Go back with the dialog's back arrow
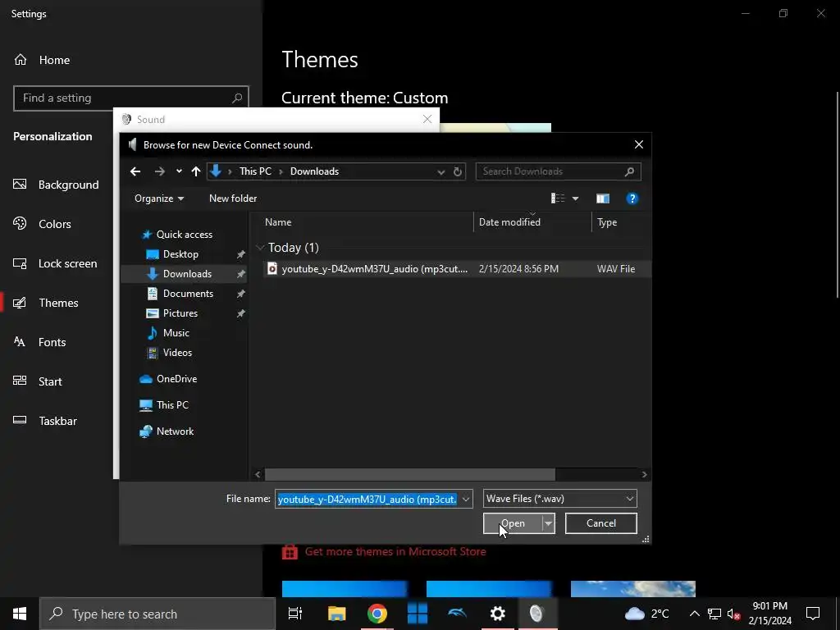This screenshot has height=630, width=840. click(135, 171)
